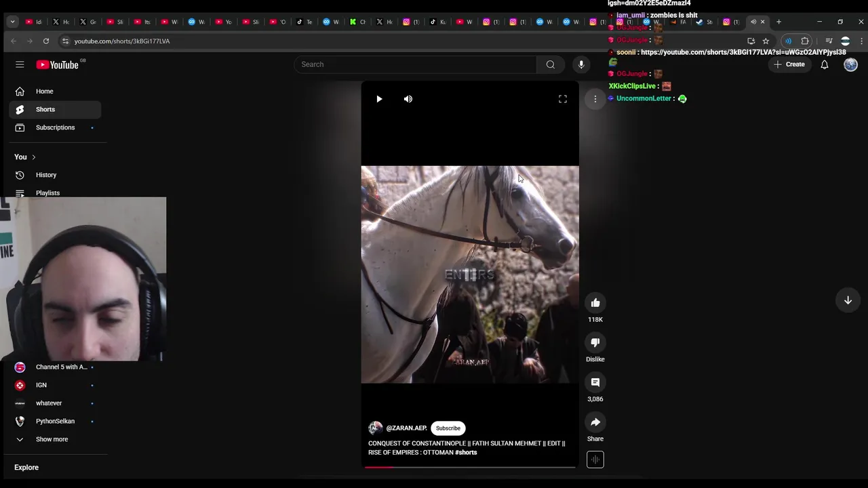The height and width of the screenshot is (488, 868).
Task: Switch to the tab labeled FA
Action: [x=678, y=22]
